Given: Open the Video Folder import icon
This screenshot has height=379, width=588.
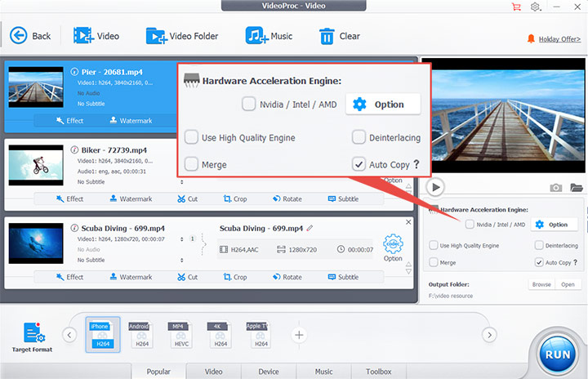Looking at the screenshot, I should (x=155, y=35).
